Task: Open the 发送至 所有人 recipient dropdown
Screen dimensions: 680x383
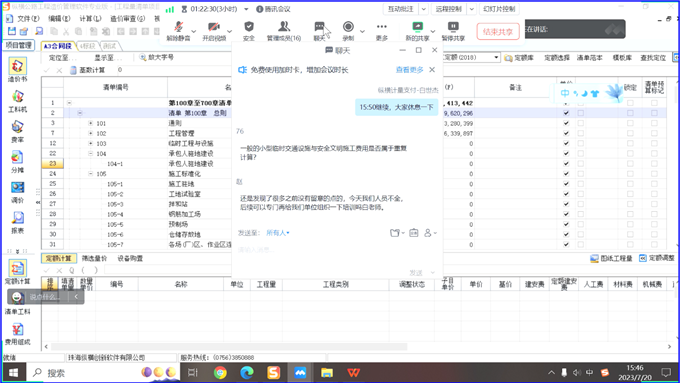Action: (x=278, y=233)
